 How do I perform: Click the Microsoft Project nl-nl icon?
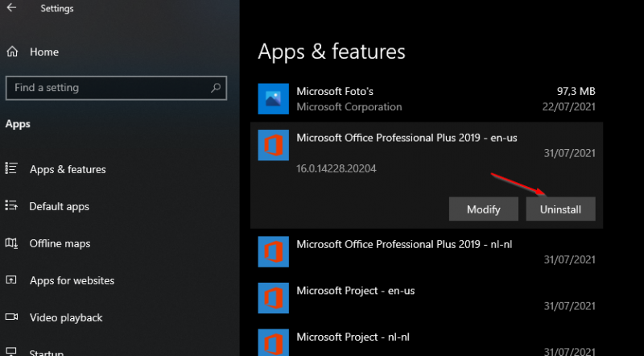(x=273, y=342)
